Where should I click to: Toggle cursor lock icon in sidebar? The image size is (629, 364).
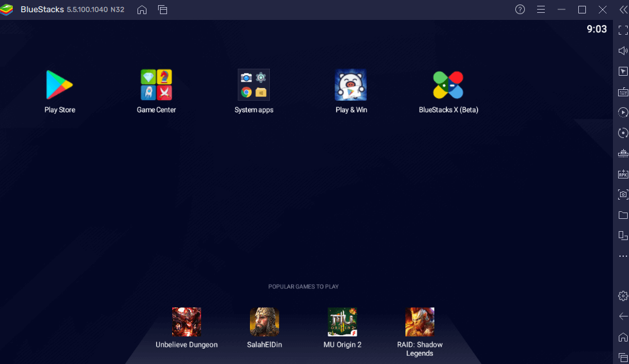[623, 71]
